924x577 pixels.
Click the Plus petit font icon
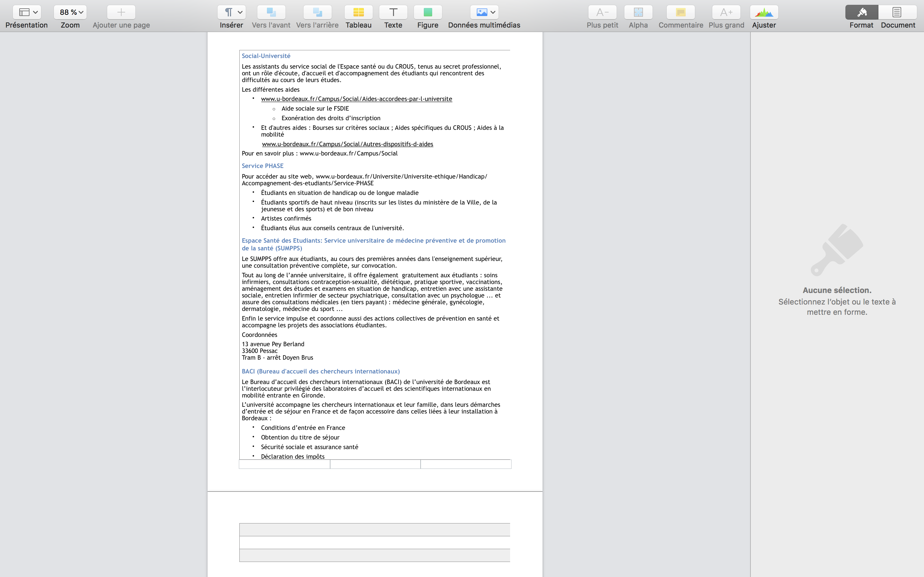602,12
